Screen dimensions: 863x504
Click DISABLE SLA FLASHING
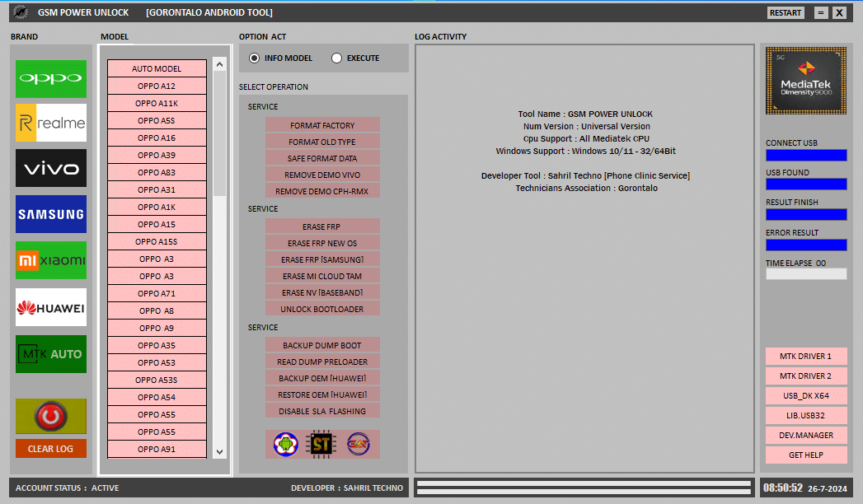coord(322,411)
